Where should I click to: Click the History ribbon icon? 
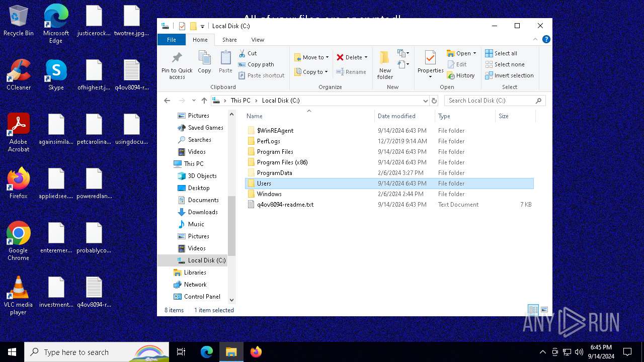pos(450,75)
